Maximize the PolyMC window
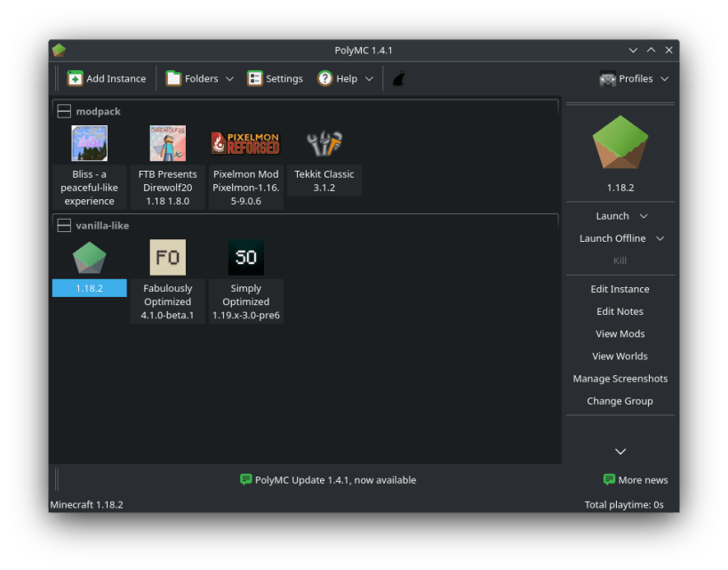Image resolution: width=728 pixels, height=570 pixels. tap(651, 50)
